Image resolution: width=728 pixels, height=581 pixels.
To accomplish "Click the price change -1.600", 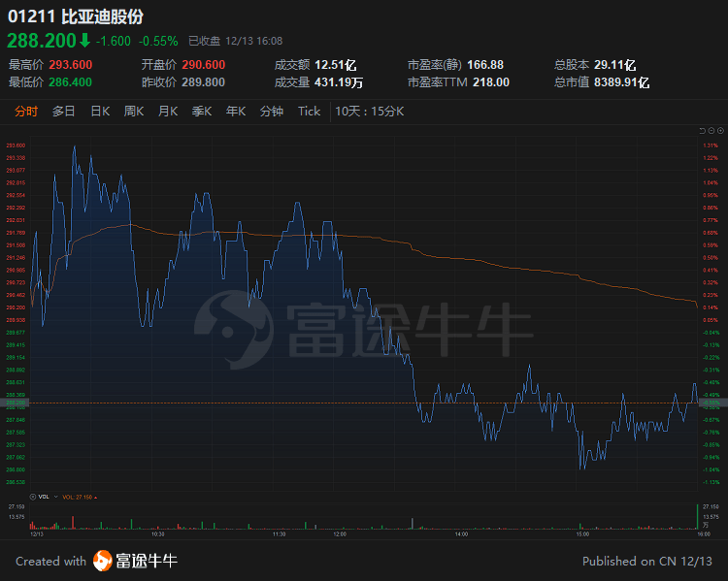I will click(114, 42).
